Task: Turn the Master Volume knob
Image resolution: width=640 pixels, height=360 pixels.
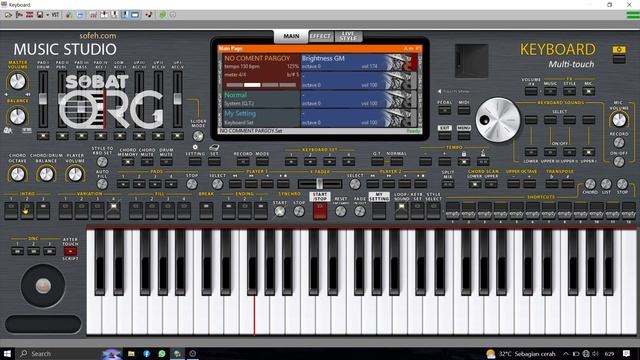Action: click(17, 81)
